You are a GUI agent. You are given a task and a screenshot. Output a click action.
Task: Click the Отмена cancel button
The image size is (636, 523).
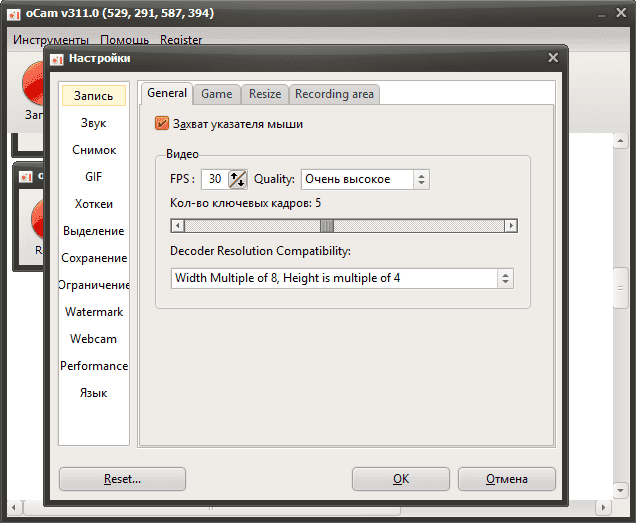(506, 479)
